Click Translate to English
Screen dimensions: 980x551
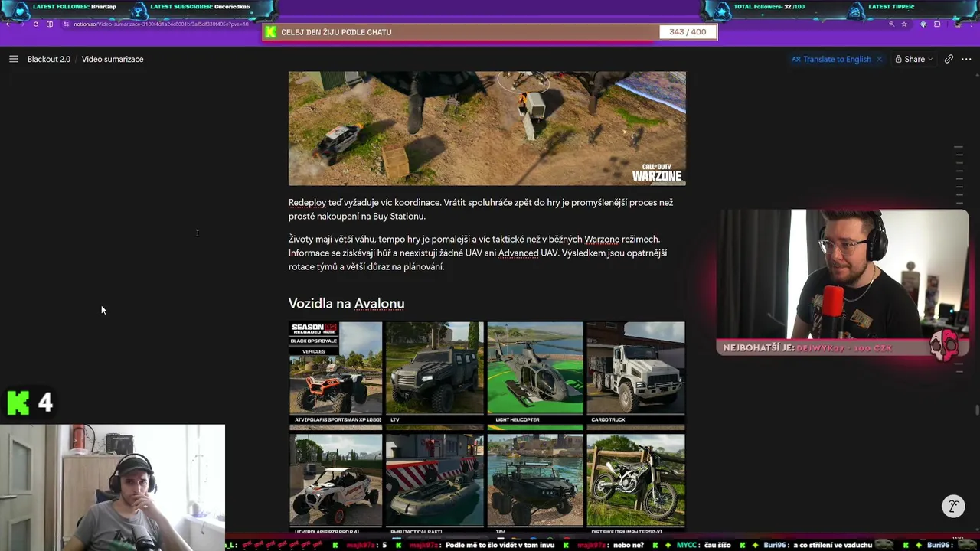pyautogui.click(x=831, y=59)
